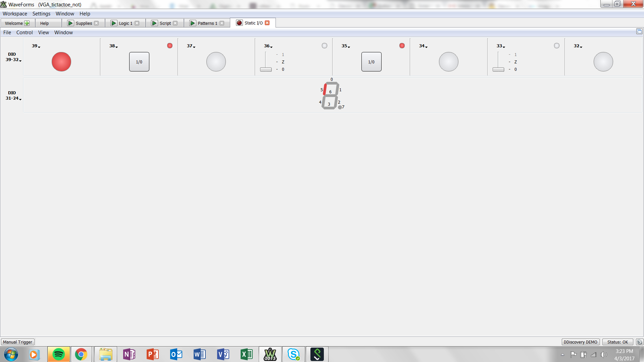This screenshot has height=362, width=644.
Task: Toggle the DIO 35 1/0 push button
Action: tap(371, 62)
